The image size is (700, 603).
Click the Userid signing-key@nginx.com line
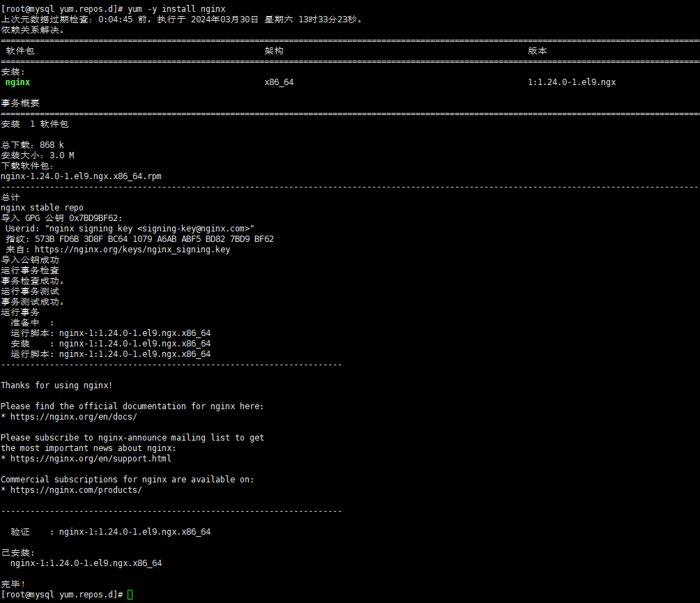(130, 229)
